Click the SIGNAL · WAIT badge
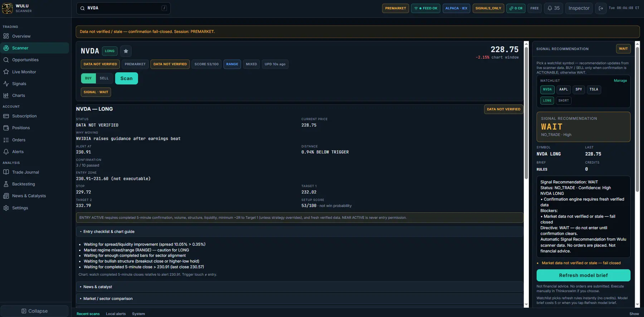Image resolution: width=644 pixels, height=317 pixels. (96, 92)
